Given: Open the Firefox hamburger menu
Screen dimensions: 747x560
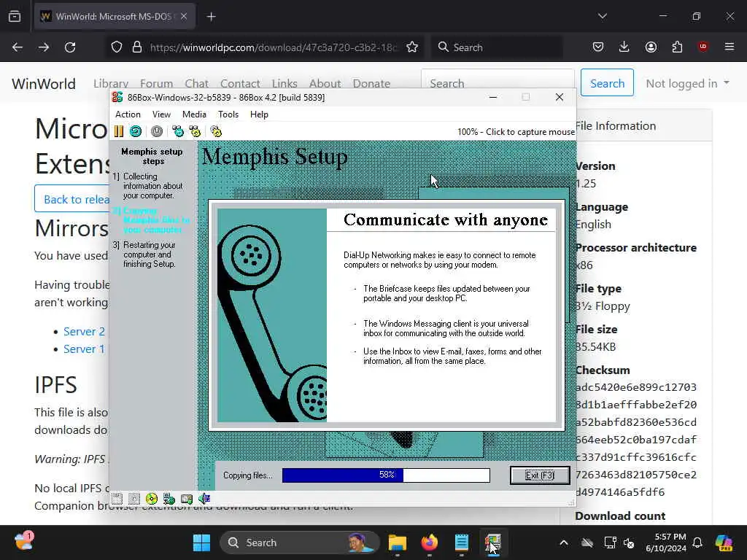Looking at the screenshot, I should pyautogui.click(x=729, y=47).
